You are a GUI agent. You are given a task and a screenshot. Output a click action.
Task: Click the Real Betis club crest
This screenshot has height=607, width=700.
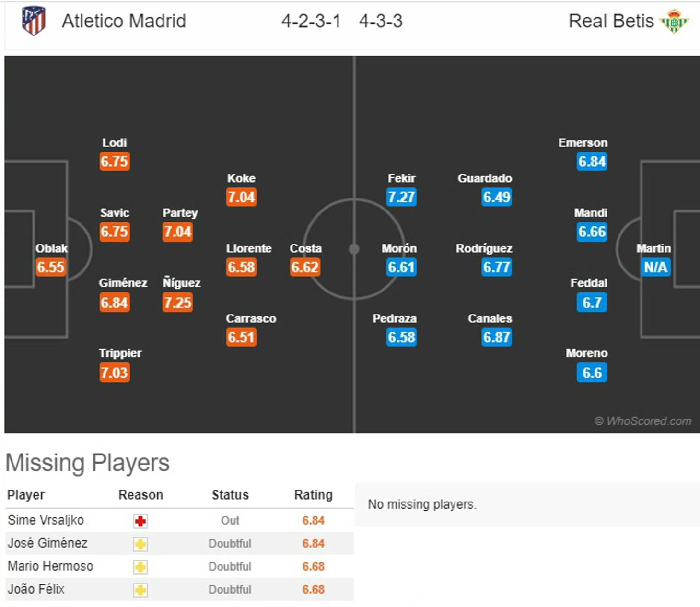[674, 22]
